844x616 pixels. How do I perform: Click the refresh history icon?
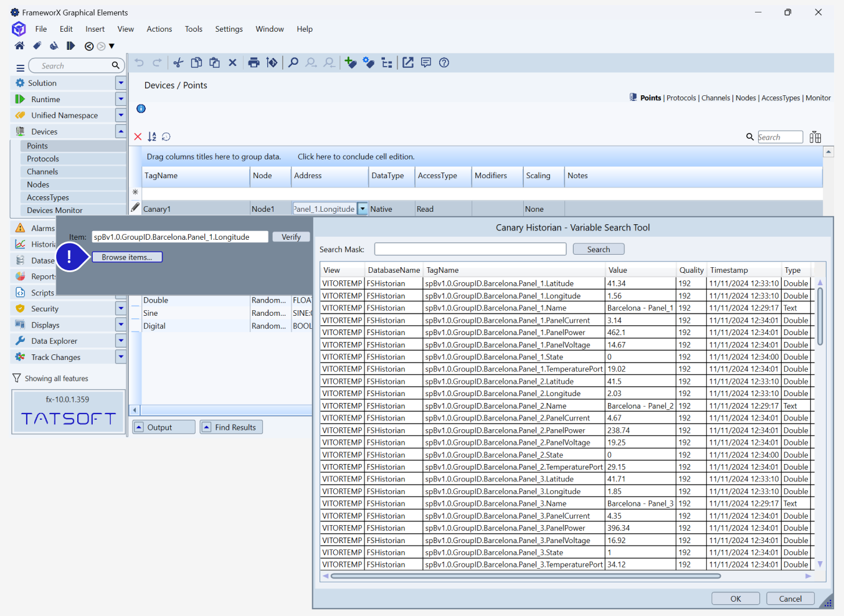tap(166, 137)
